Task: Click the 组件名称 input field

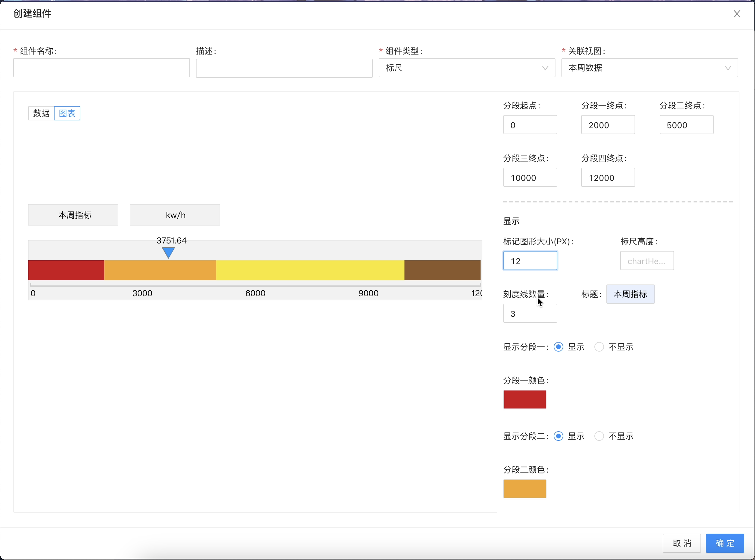Action: [101, 68]
